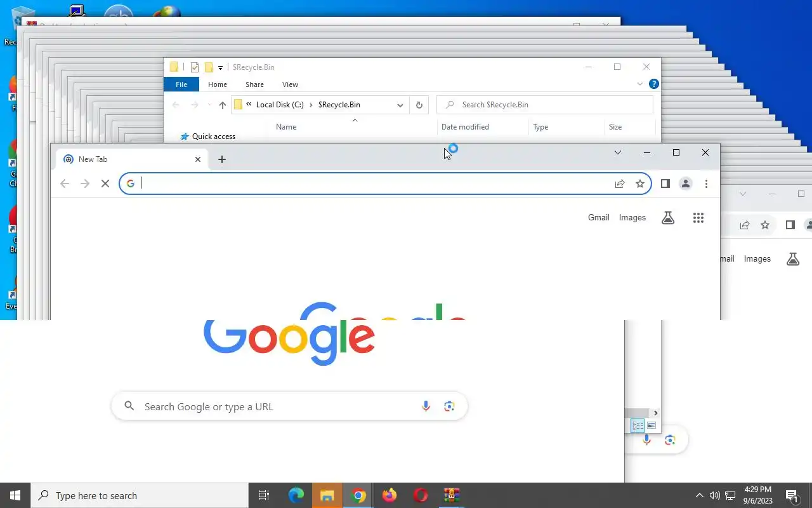Click the bookmark star in the background Chrome window
This screenshot has width=812, height=508.
pyautogui.click(x=765, y=225)
